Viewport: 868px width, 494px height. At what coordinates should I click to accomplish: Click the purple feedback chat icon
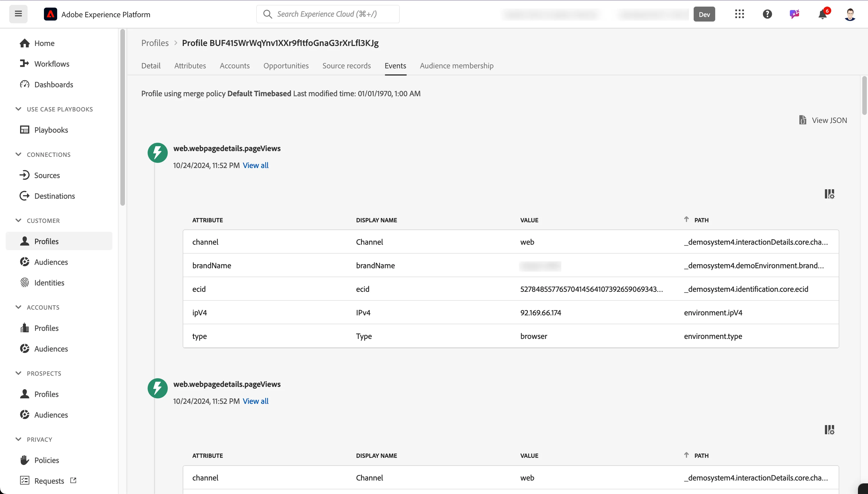point(794,14)
